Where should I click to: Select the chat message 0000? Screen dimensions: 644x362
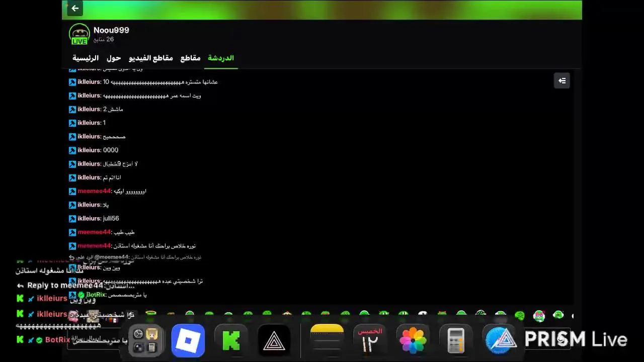111,150
